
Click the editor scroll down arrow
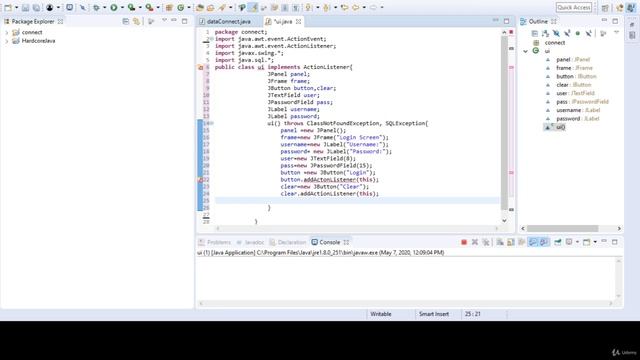[x=504, y=221]
